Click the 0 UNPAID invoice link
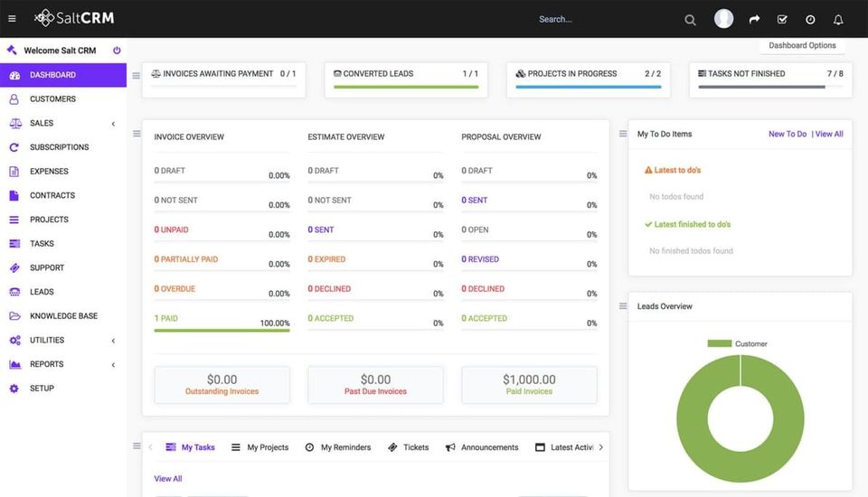 (x=171, y=230)
